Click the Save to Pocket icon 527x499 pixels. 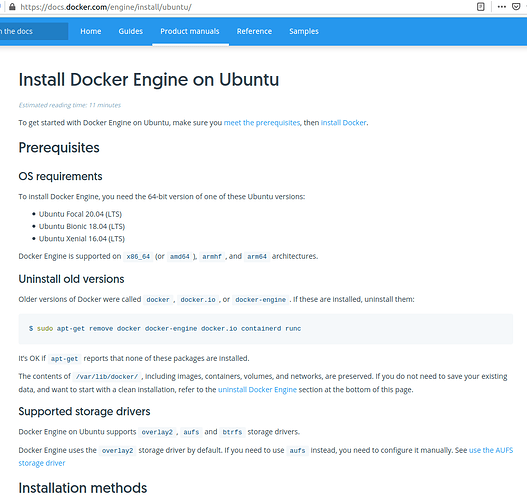point(516,7)
